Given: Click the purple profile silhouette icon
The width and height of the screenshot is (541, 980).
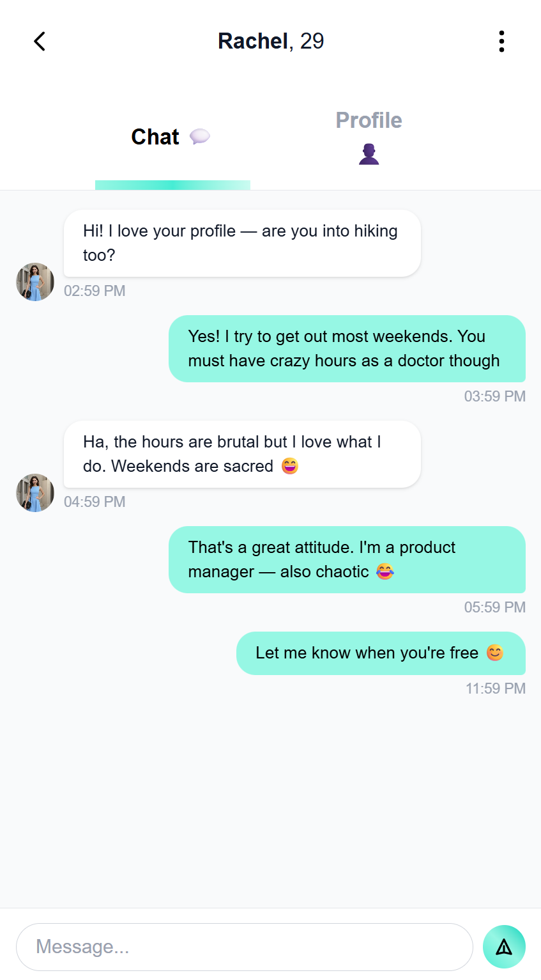Looking at the screenshot, I should click(x=369, y=154).
